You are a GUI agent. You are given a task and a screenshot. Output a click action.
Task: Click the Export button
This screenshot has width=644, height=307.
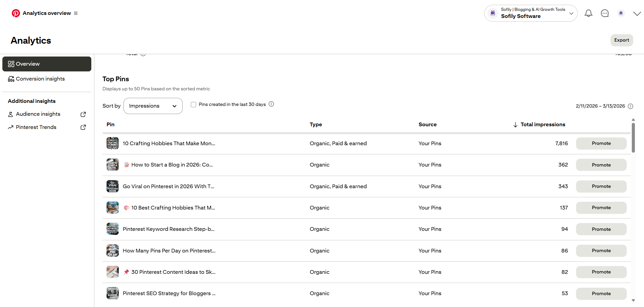(x=621, y=40)
